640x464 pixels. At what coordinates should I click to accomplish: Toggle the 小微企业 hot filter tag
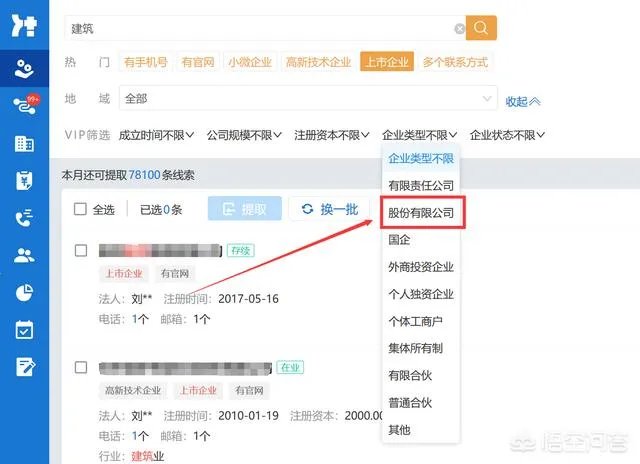(x=250, y=62)
